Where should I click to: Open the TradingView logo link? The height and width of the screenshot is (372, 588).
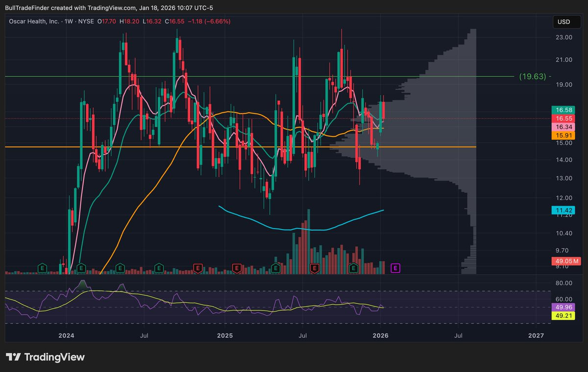45,357
